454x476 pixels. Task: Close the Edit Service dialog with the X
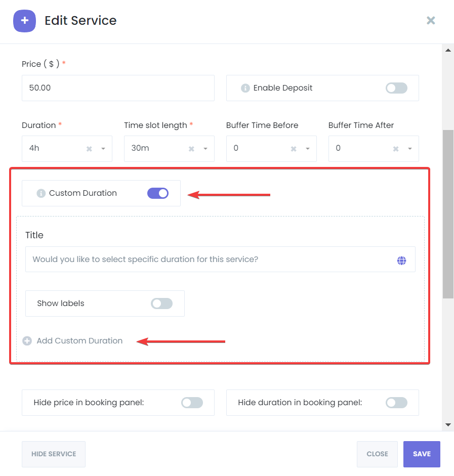point(431,20)
